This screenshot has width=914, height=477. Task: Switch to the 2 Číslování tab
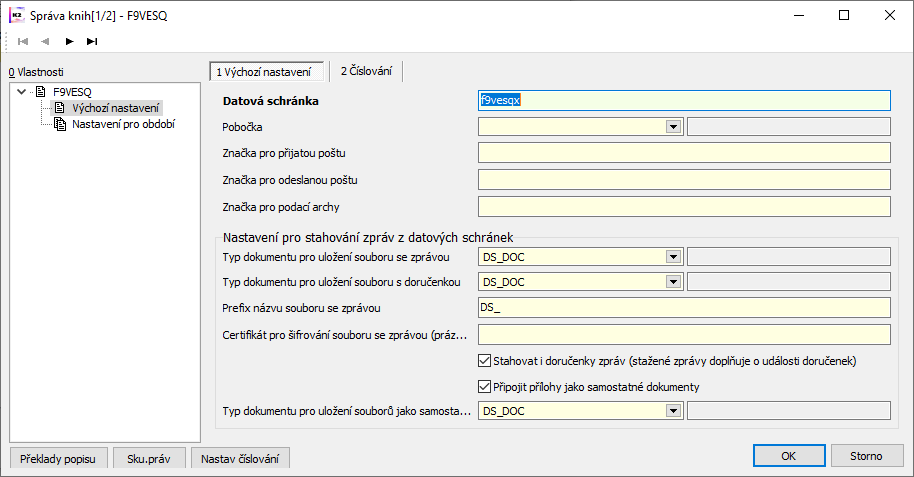pos(366,72)
